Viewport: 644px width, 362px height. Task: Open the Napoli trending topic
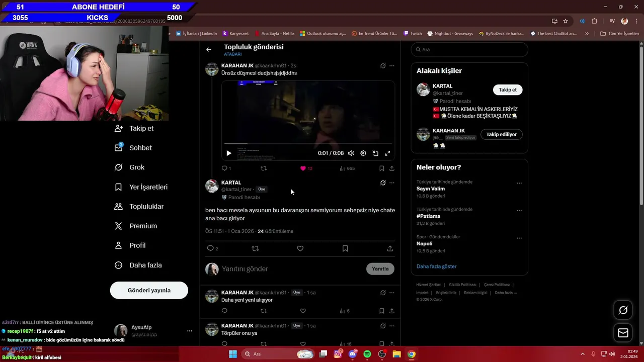[x=425, y=243]
